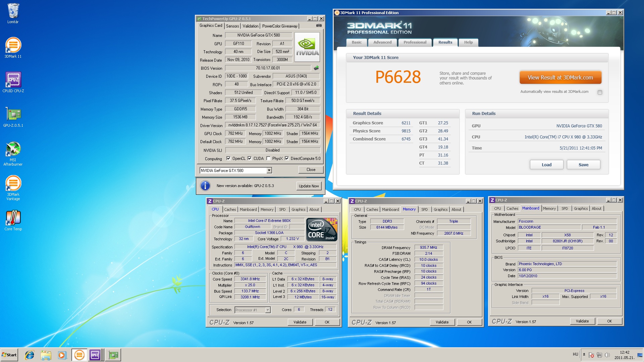Open the 3DMark Vantage desktop shortcut

pos(13,183)
